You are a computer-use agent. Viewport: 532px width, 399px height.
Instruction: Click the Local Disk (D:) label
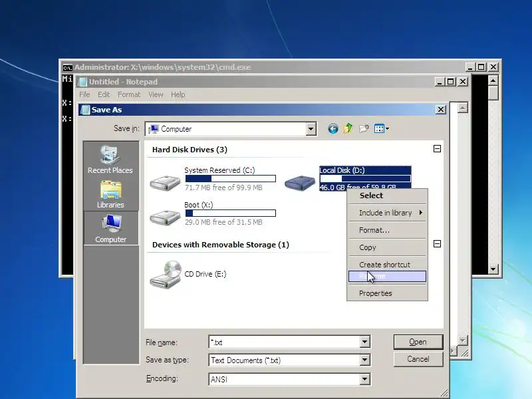point(342,170)
